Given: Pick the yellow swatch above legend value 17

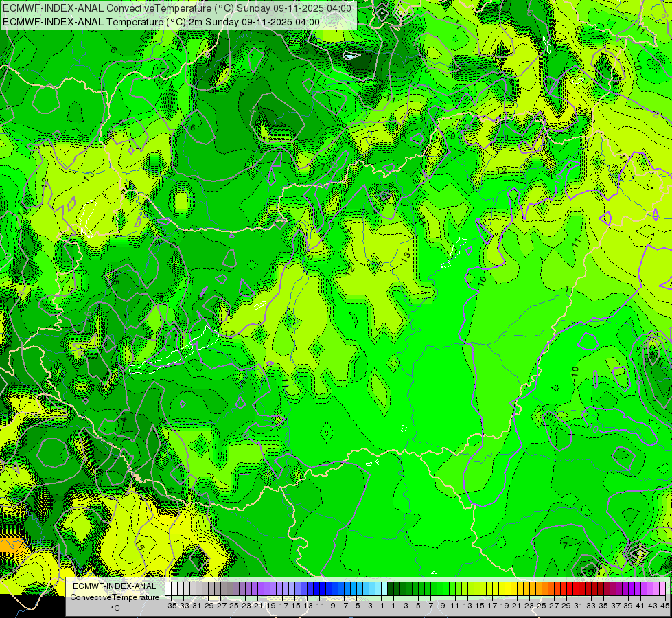Looking at the screenshot, I should point(489,588).
